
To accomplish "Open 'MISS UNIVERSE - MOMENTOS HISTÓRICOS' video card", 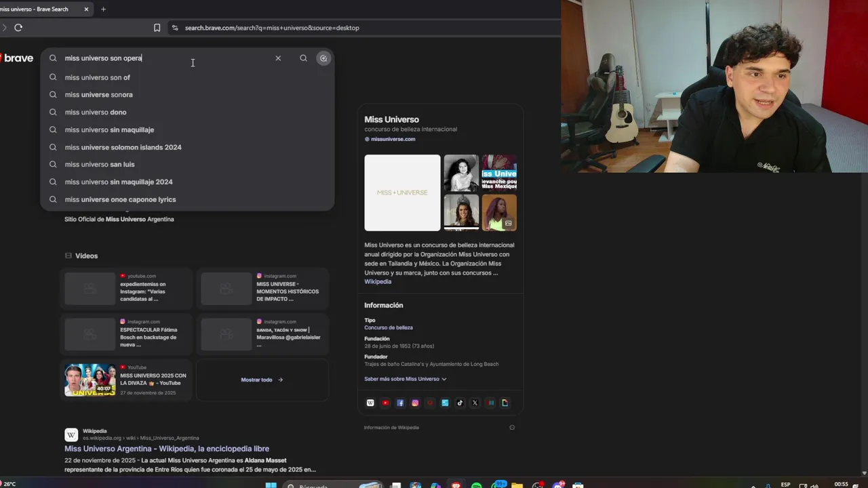I will tap(262, 289).
